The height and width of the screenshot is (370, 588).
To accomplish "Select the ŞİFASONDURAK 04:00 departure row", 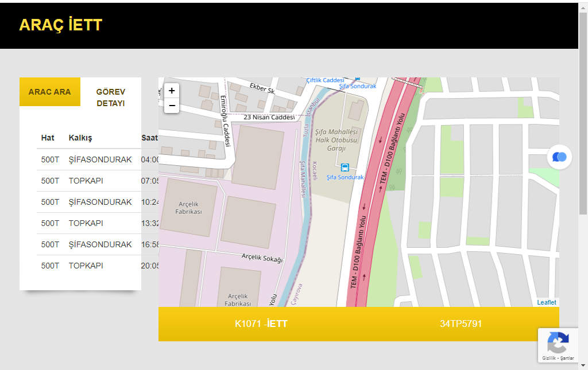I will (x=98, y=159).
